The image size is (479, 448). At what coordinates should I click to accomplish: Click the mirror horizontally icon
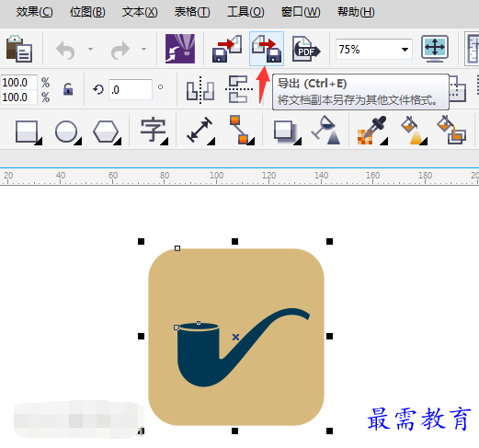(200, 90)
